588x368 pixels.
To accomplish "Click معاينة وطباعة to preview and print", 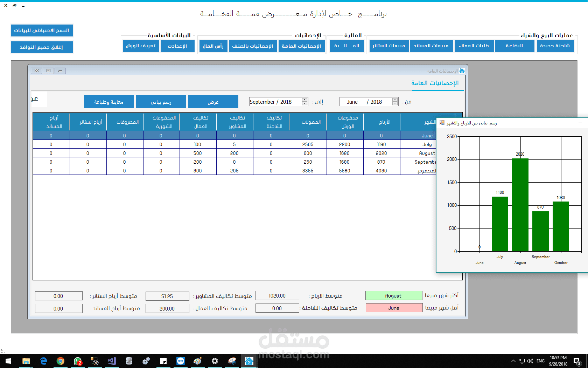I will [x=109, y=102].
